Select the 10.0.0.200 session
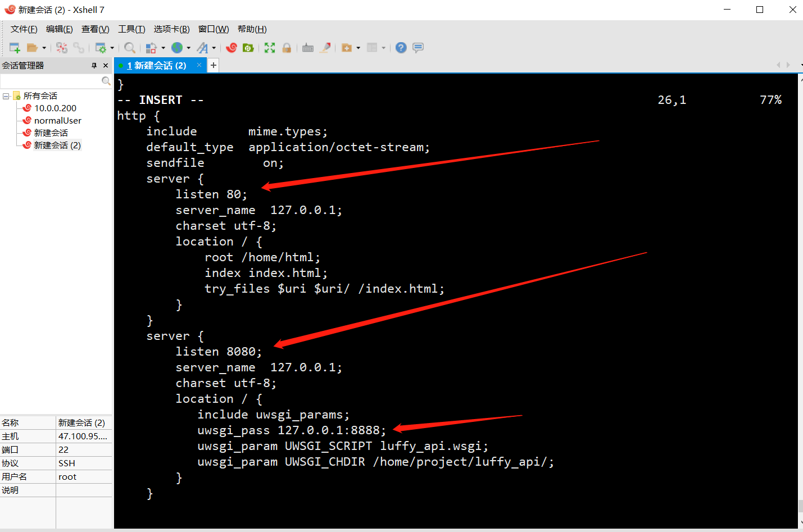The width and height of the screenshot is (803, 532). 55,108
